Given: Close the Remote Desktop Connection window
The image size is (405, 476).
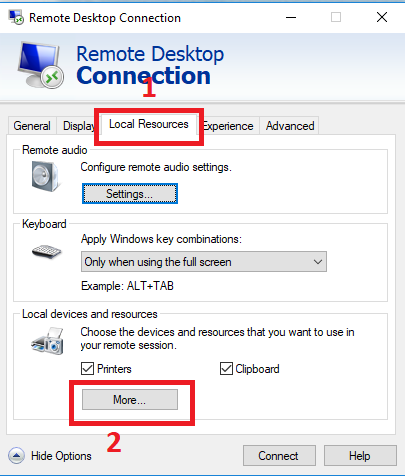Looking at the screenshot, I should (382, 17).
